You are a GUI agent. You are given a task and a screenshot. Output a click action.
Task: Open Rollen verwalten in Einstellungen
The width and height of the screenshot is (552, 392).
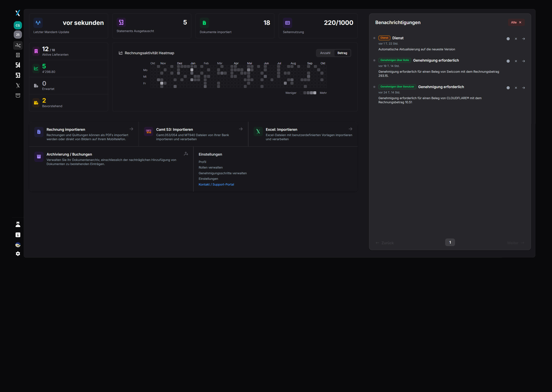pos(210,167)
